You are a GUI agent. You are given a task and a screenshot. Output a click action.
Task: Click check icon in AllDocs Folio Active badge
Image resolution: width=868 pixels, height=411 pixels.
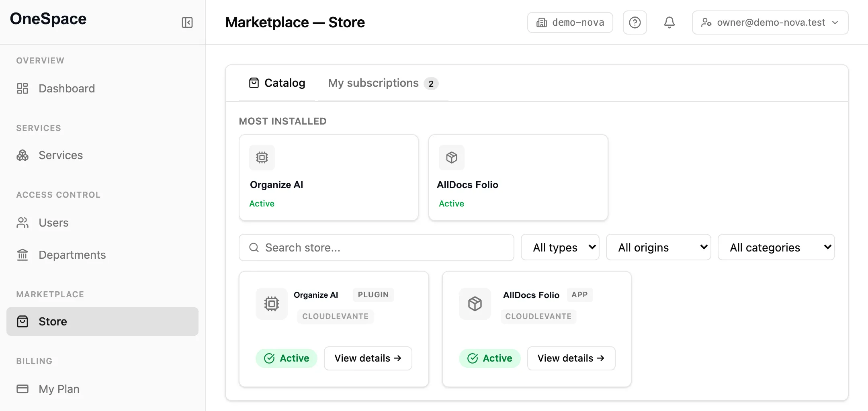coord(473,358)
